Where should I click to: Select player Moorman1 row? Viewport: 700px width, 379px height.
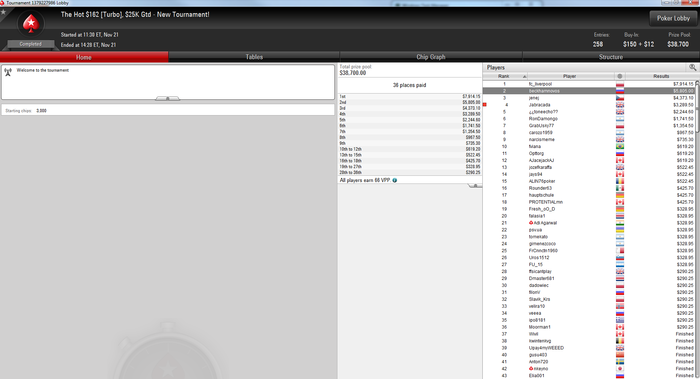(589, 327)
